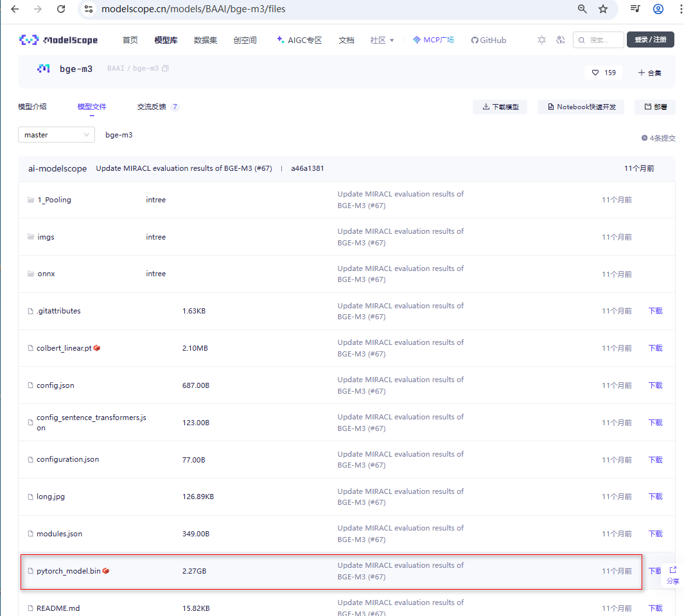Open the imgs folder icon
This screenshot has width=684, height=616.
click(31, 237)
